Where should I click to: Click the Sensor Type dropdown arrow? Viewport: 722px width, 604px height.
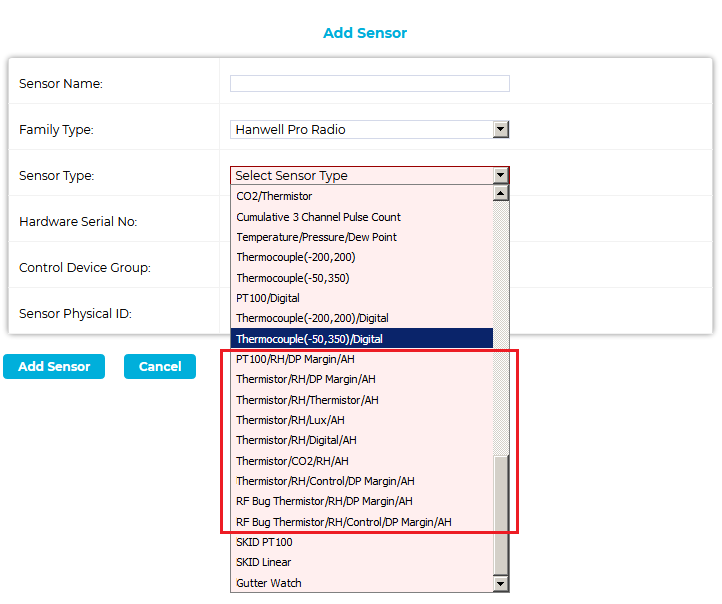[501, 176]
